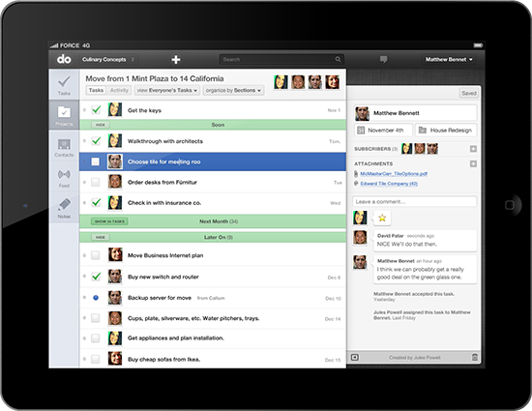The width and height of the screenshot is (532, 411).
Task: Open the Feed broadcast sidebar icon
Action: tap(64, 178)
